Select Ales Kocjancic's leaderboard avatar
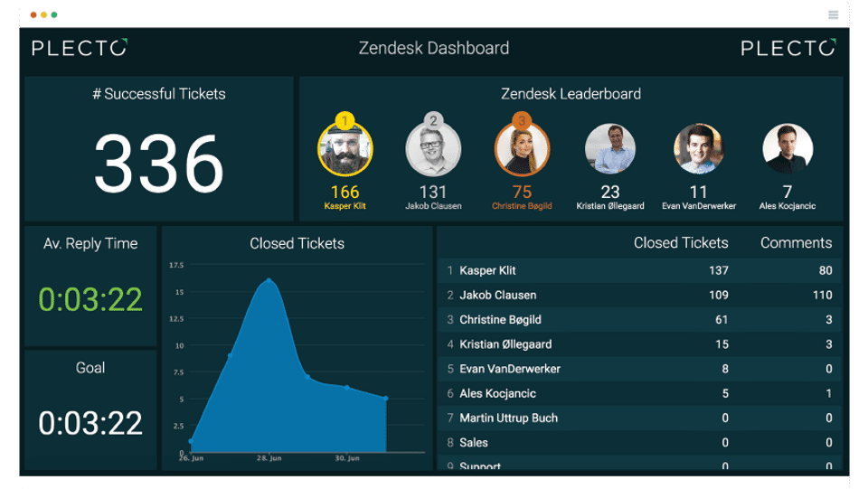The image size is (868, 489). pos(788,148)
